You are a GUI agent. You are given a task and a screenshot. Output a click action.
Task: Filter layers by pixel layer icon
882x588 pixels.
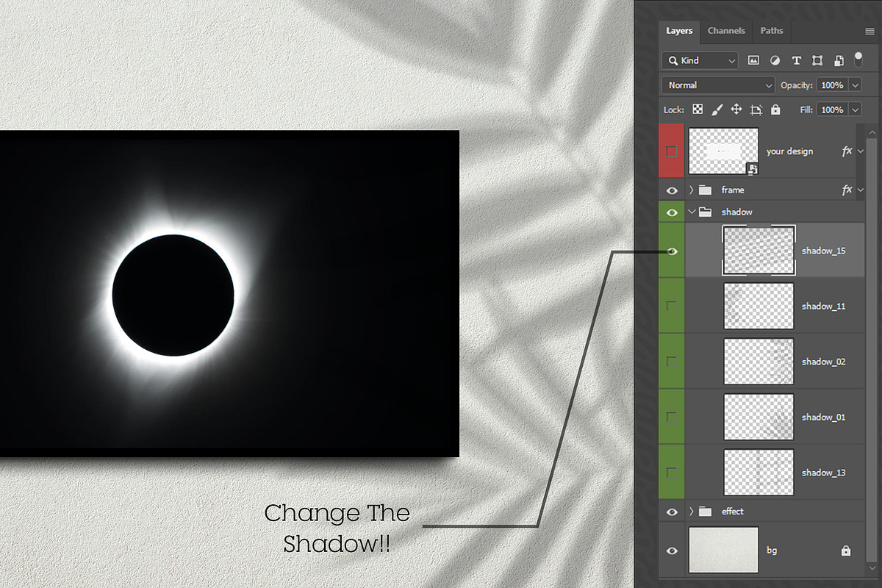pos(753,60)
